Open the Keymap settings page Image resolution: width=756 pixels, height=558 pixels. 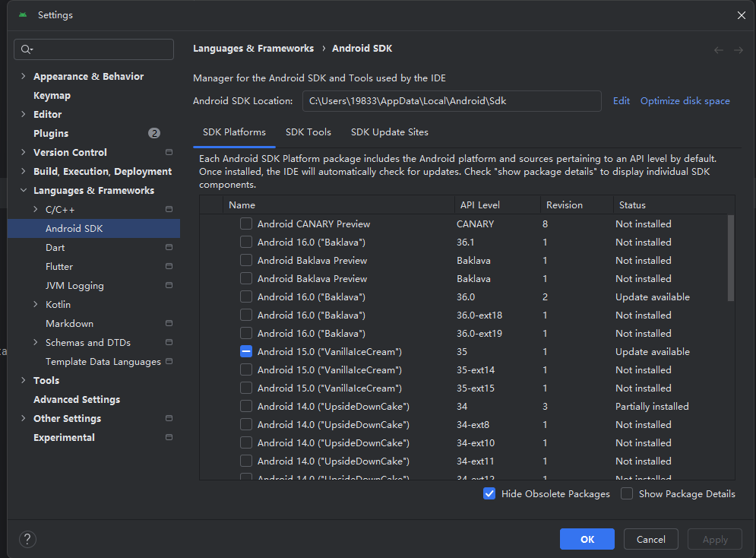click(52, 96)
